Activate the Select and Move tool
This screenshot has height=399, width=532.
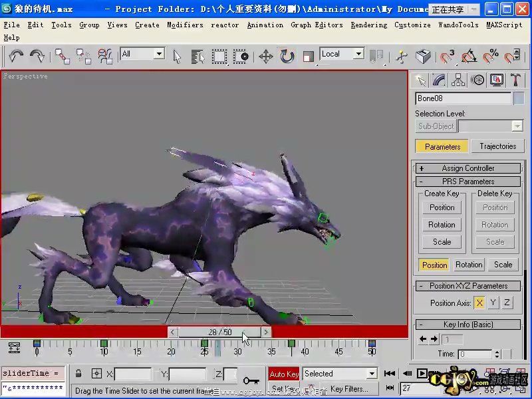pos(265,57)
